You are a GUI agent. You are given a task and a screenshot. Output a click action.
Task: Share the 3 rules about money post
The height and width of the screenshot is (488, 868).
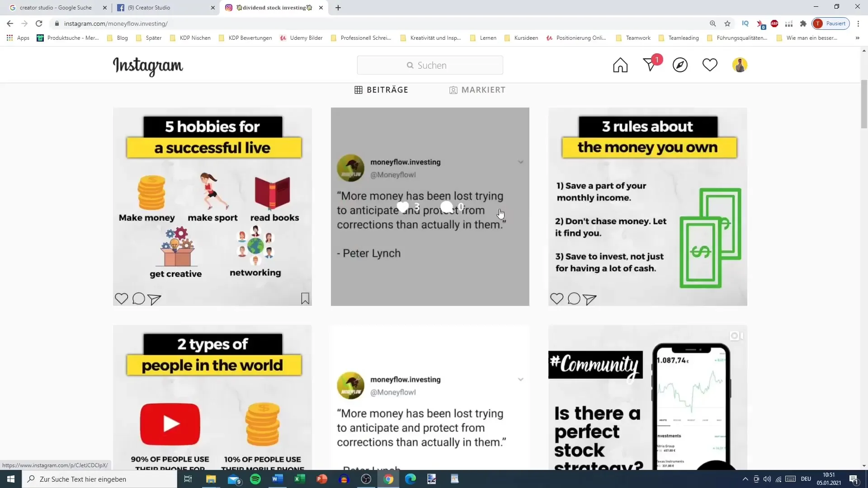coord(590,299)
